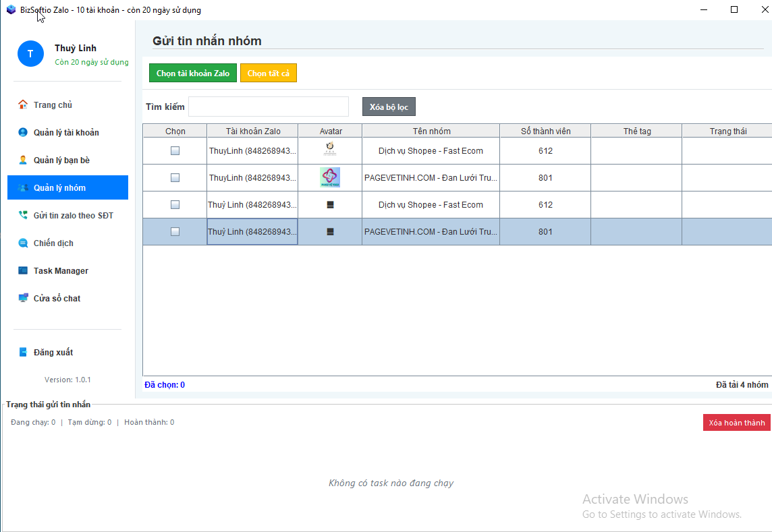The image size is (772, 532).
Task: Click the Cửa sổ chat icon
Action: [x=23, y=298]
